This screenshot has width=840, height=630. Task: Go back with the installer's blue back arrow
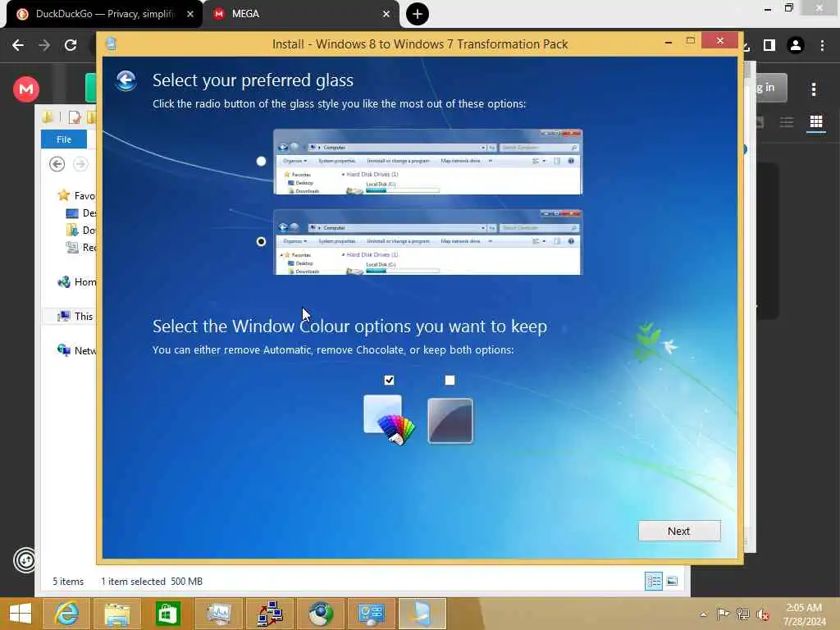click(126, 81)
